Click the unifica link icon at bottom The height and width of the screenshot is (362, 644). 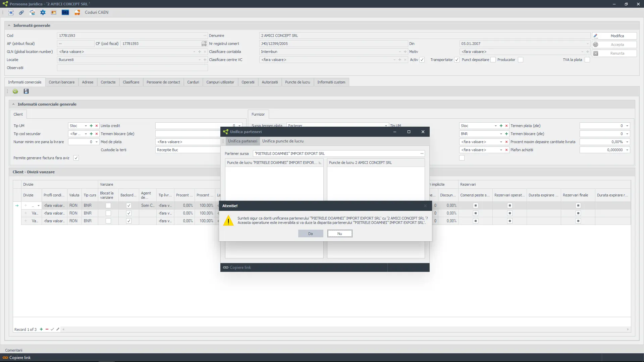[226, 267]
